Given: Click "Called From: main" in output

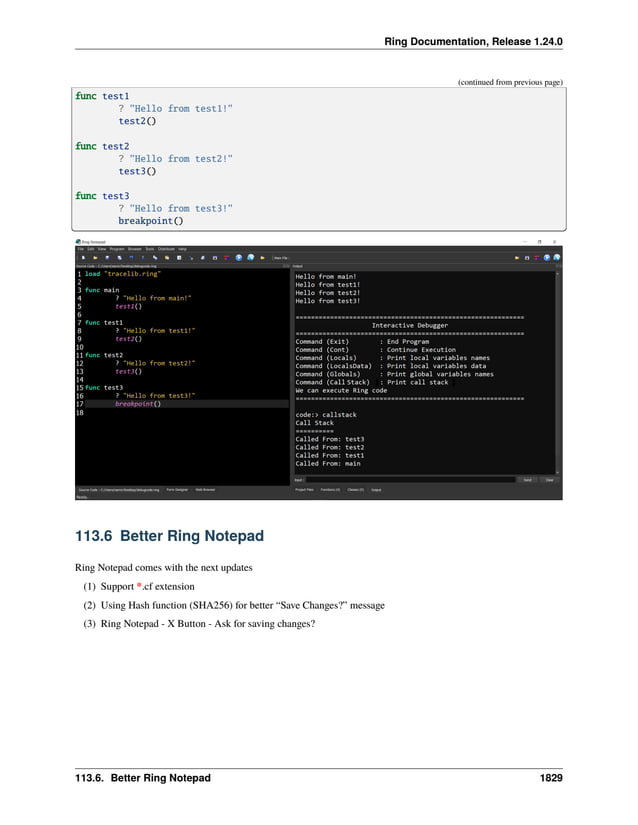Looking at the screenshot, I should (328, 464).
